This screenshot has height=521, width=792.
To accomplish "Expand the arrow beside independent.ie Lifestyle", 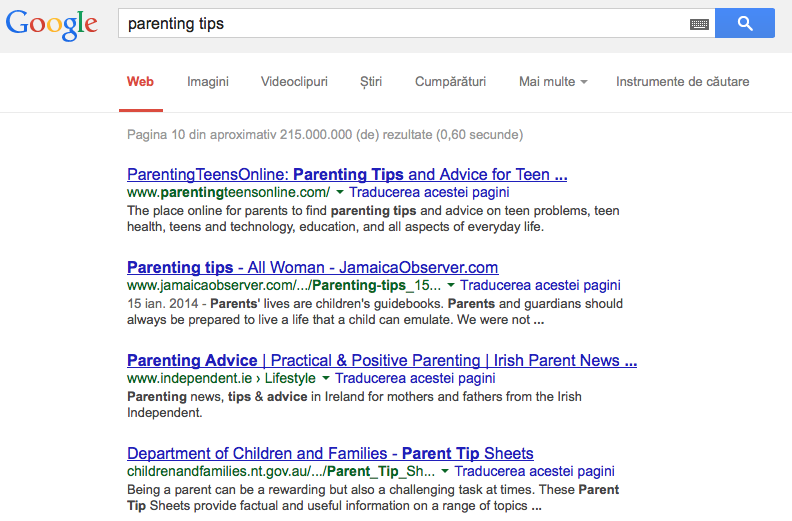I will point(326,378).
